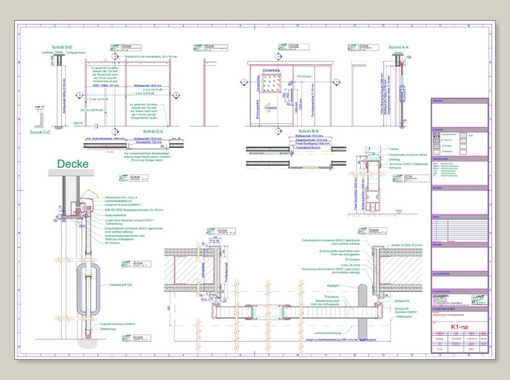Click the Schnitt B-B label

click(x=309, y=131)
